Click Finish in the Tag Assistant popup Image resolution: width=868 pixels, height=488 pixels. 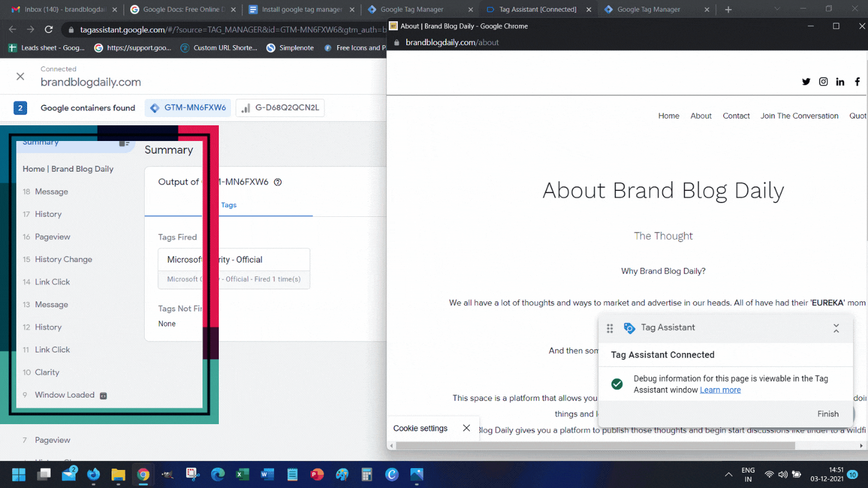point(828,414)
